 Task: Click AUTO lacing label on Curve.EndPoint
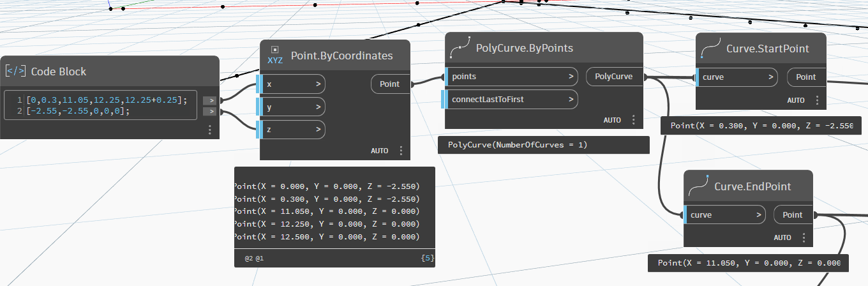(783, 237)
